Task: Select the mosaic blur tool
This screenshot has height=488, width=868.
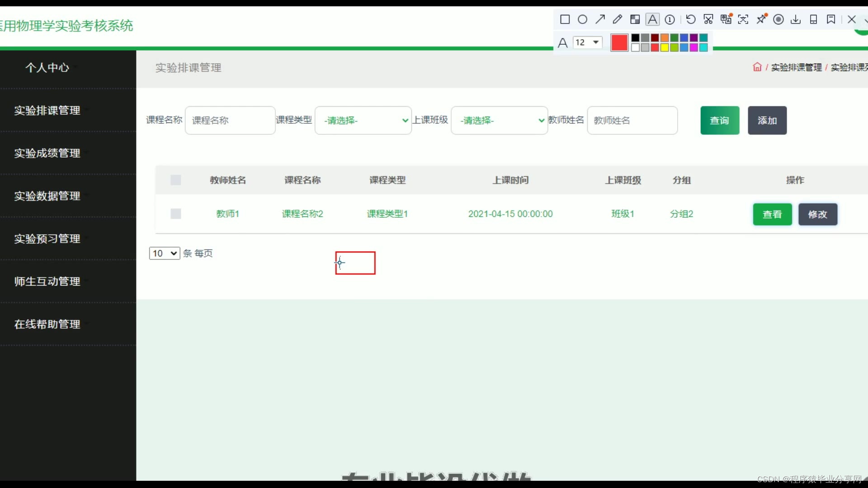Action: (x=635, y=19)
